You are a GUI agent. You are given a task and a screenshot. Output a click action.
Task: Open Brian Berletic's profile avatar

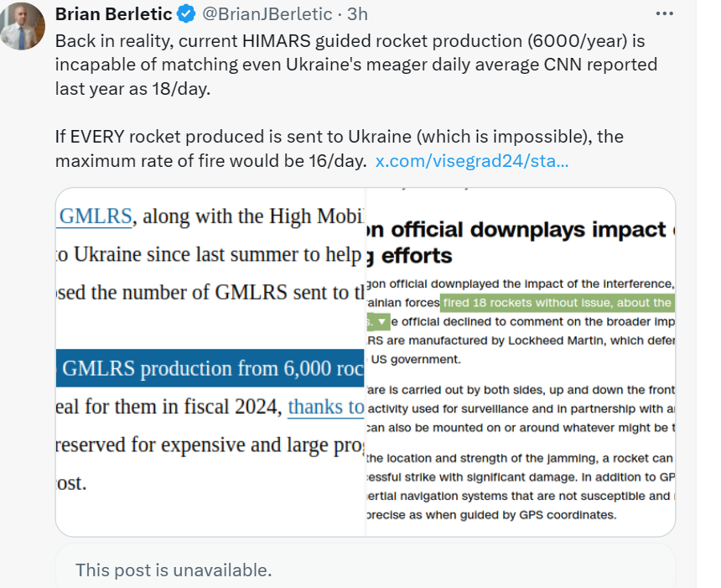(x=23, y=25)
